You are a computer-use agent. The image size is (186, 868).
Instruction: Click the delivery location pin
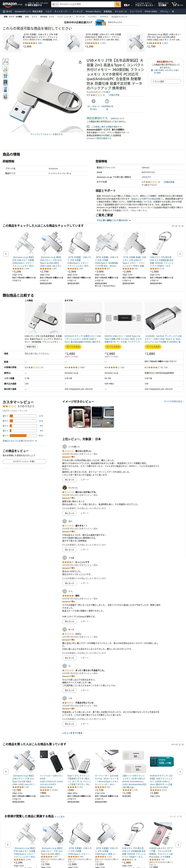click(26, 5)
